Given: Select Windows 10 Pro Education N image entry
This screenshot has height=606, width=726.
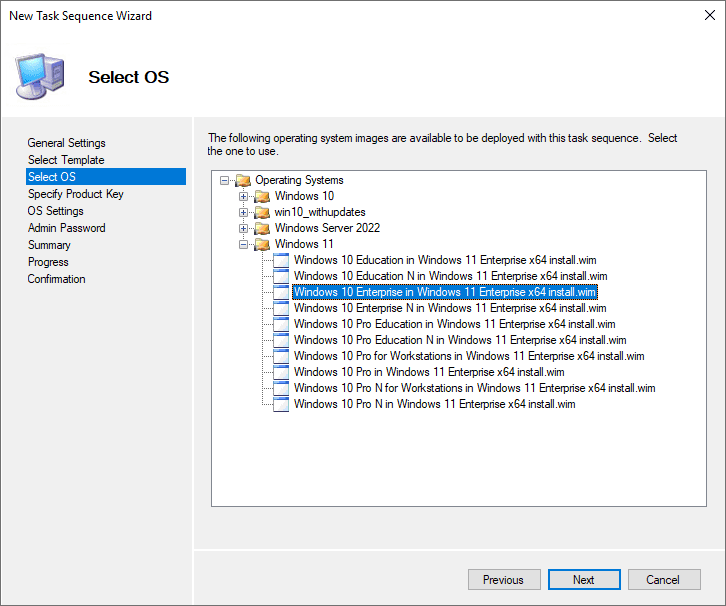Looking at the screenshot, I should tap(460, 340).
